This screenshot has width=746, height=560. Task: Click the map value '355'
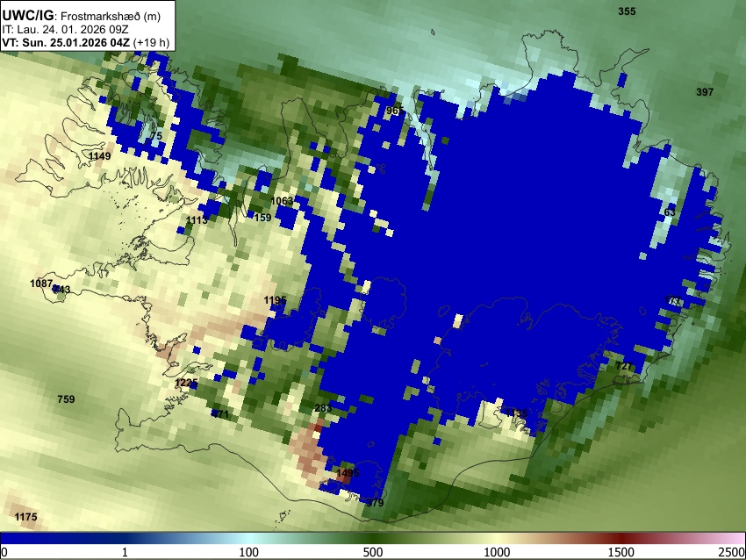click(627, 11)
